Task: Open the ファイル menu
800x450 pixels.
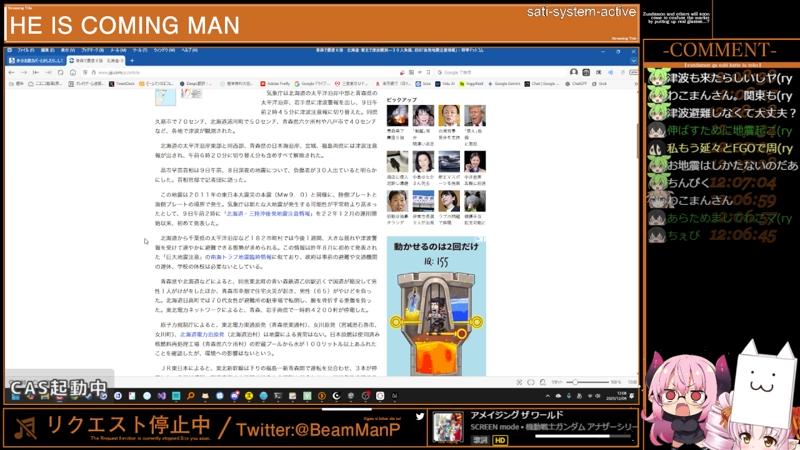Action: (x=26, y=51)
